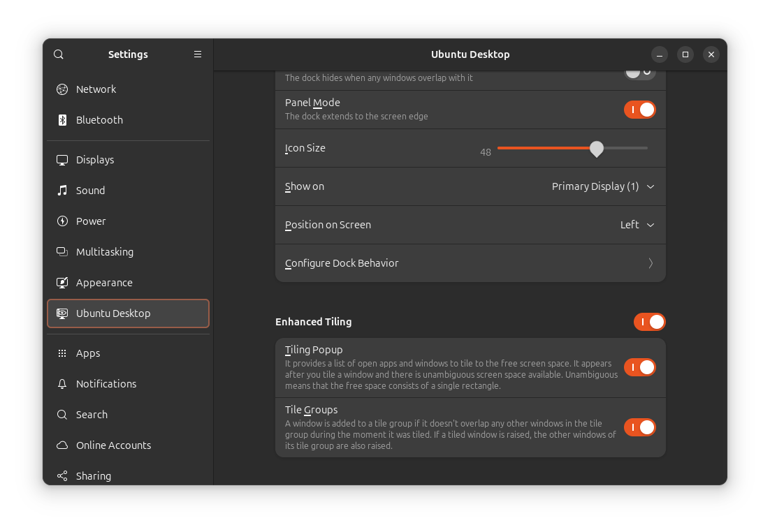Open Ubuntu Desktop from the sidebar
The height and width of the screenshot is (532, 770).
62,313
